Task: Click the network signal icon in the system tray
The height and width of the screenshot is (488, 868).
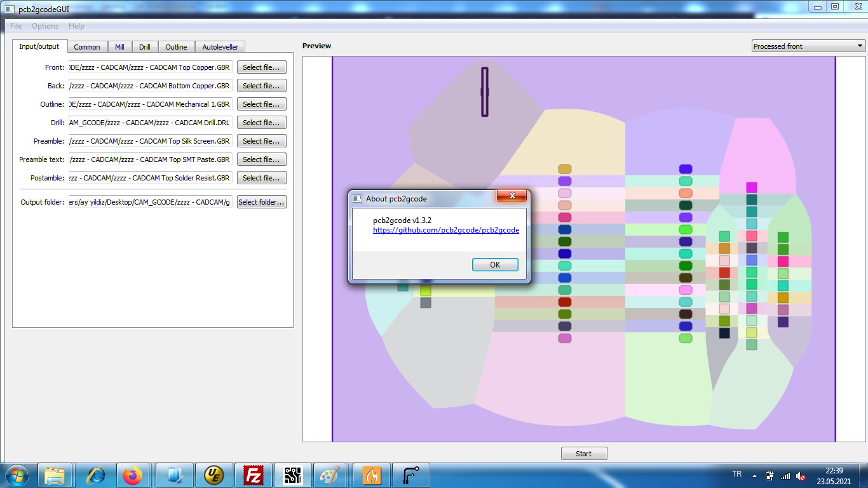Action: (785, 477)
